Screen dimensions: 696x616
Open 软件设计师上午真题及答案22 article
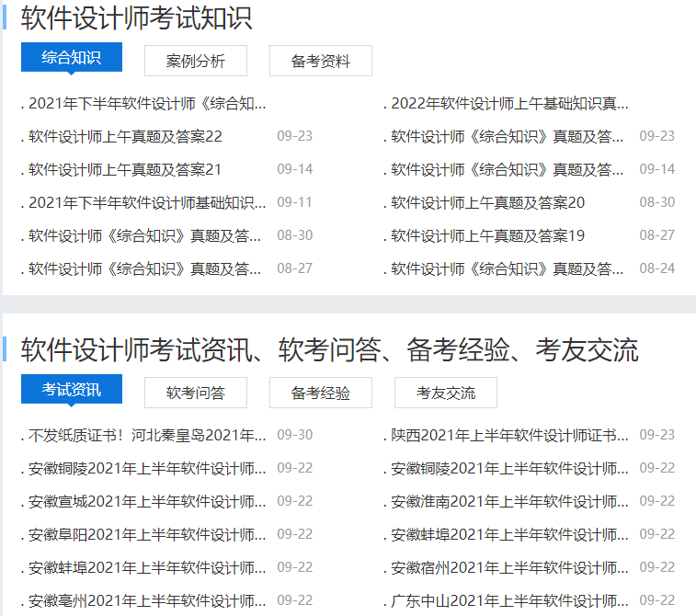pyautogui.click(x=125, y=136)
